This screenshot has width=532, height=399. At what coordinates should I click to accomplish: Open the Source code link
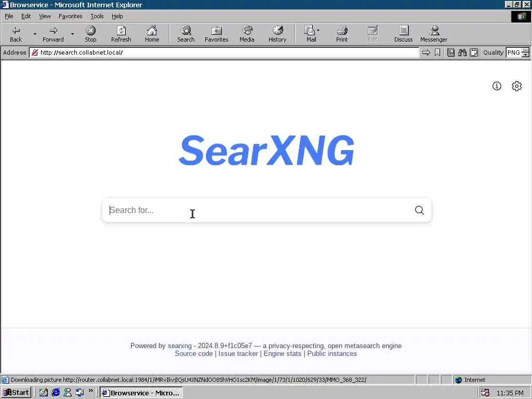click(x=194, y=353)
